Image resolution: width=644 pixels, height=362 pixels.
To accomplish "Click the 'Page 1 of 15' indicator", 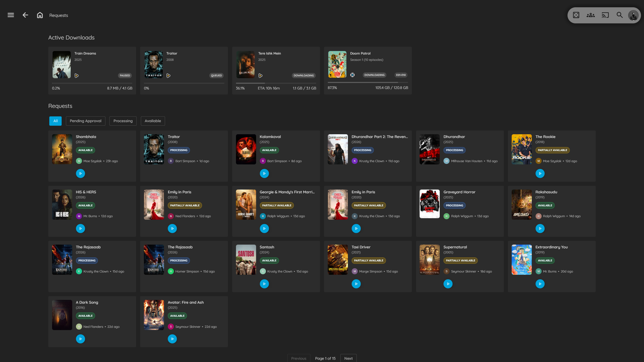I will coord(325,358).
